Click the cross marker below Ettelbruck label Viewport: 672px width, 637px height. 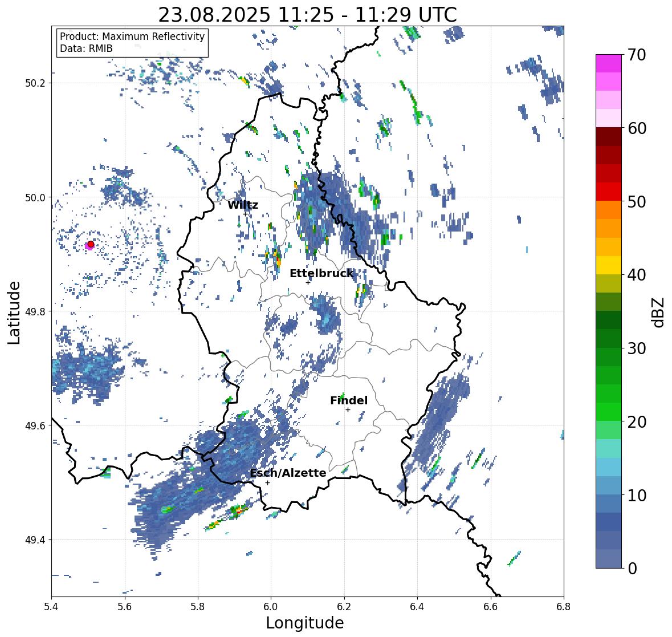(x=308, y=282)
